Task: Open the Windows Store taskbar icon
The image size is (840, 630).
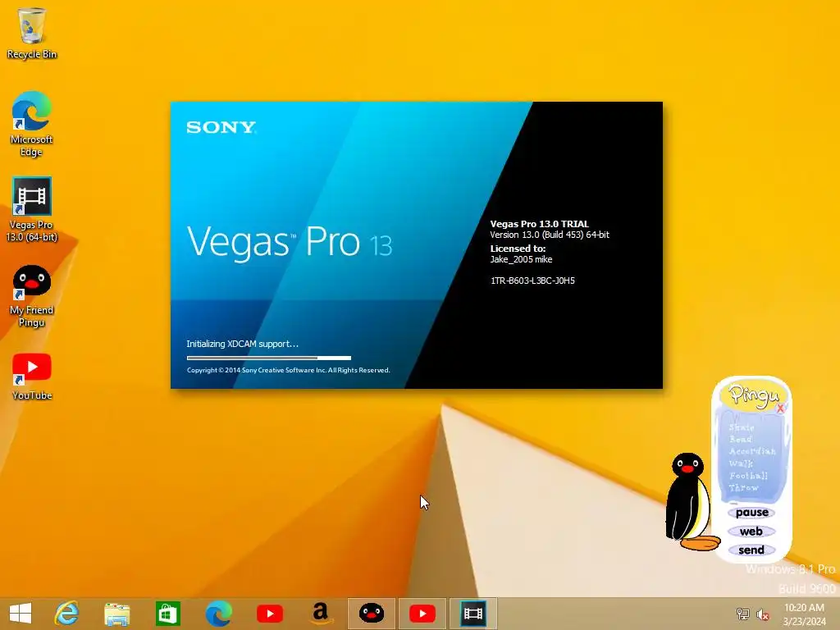Action: (x=167, y=614)
